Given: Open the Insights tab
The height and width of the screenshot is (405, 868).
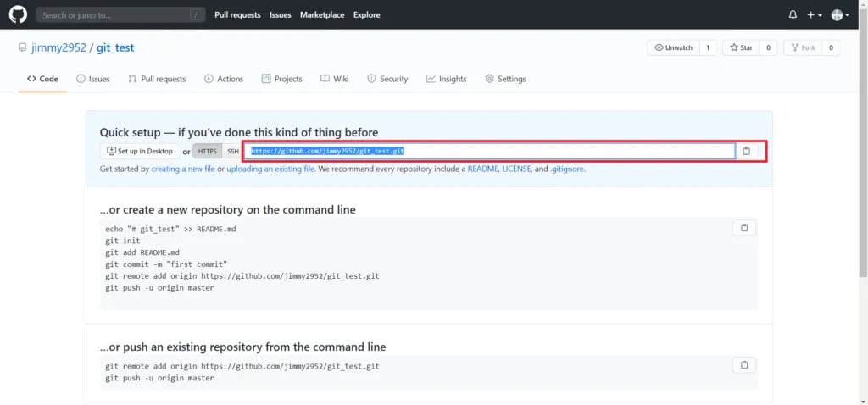Looking at the screenshot, I should pos(446,79).
